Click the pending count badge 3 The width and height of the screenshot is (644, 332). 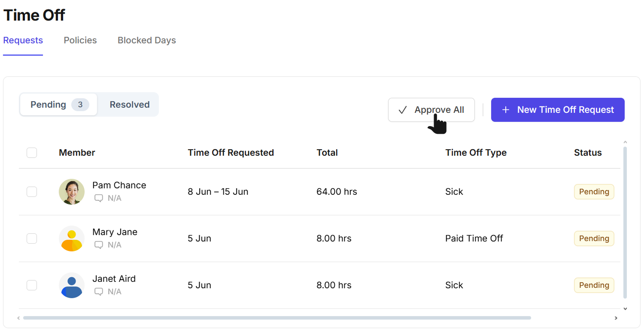(80, 105)
